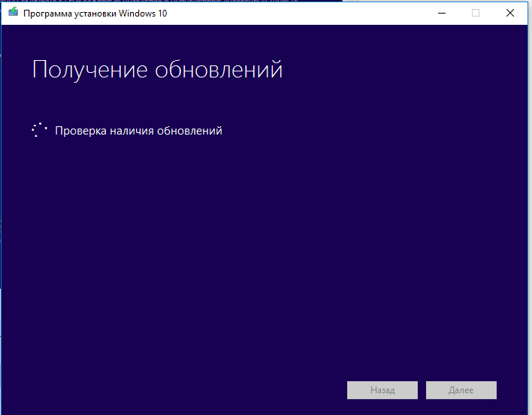
Task: Click the Далее button
Action: pos(461,390)
